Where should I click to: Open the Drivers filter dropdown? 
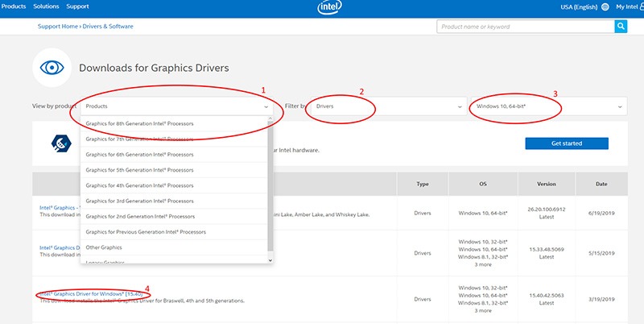click(389, 106)
